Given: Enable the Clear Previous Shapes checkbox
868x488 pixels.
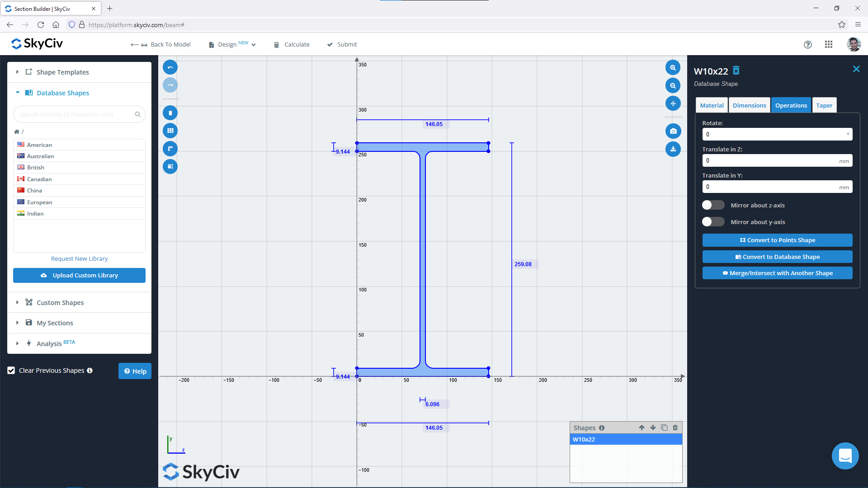Looking at the screenshot, I should click(x=11, y=371).
